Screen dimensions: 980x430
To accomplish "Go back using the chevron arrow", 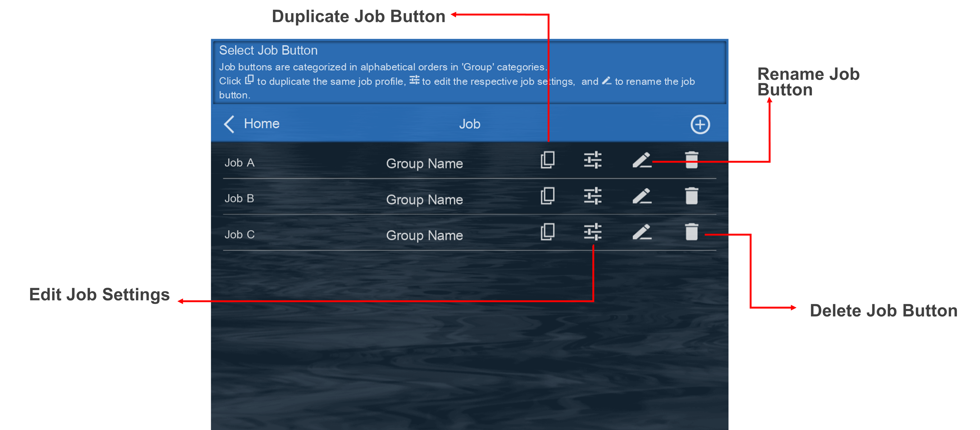I will (x=229, y=124).
